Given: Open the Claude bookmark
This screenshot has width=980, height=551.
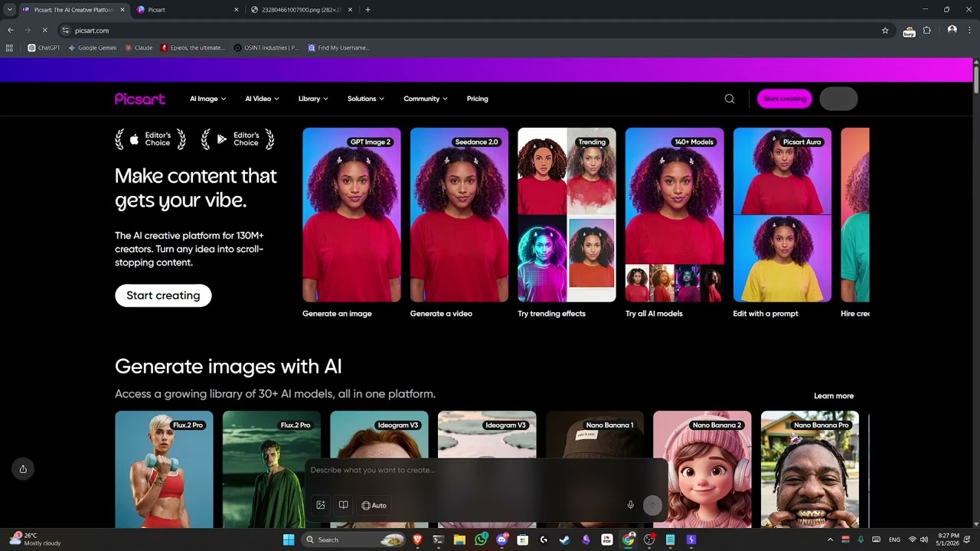Looking at the screenshot, I should 139,47.
